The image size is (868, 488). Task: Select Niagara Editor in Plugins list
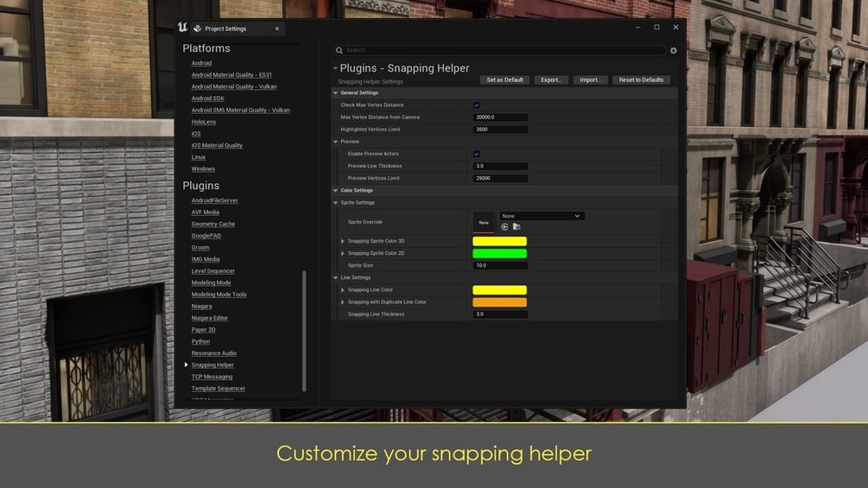click(x=209, y=318)
